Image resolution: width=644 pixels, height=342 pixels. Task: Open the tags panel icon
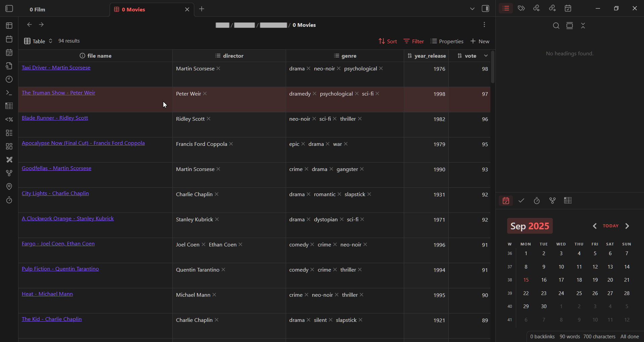[521, 8]
